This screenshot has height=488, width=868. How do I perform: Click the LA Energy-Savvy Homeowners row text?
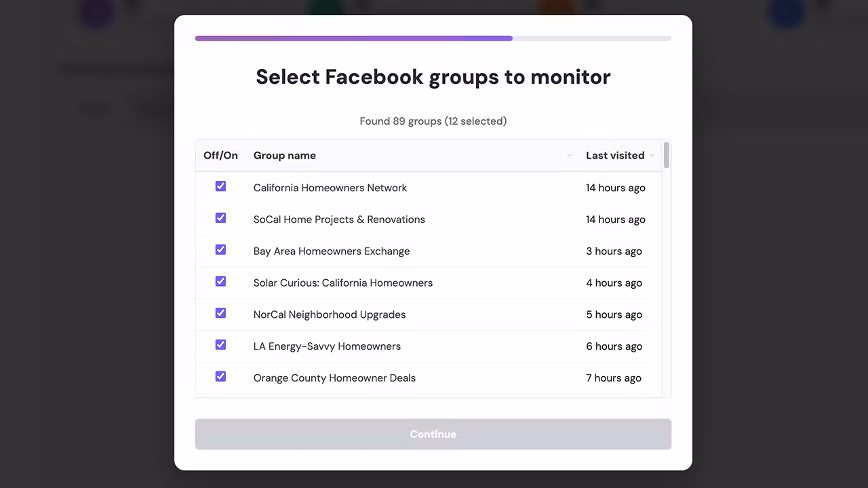[x=327, y=346]
